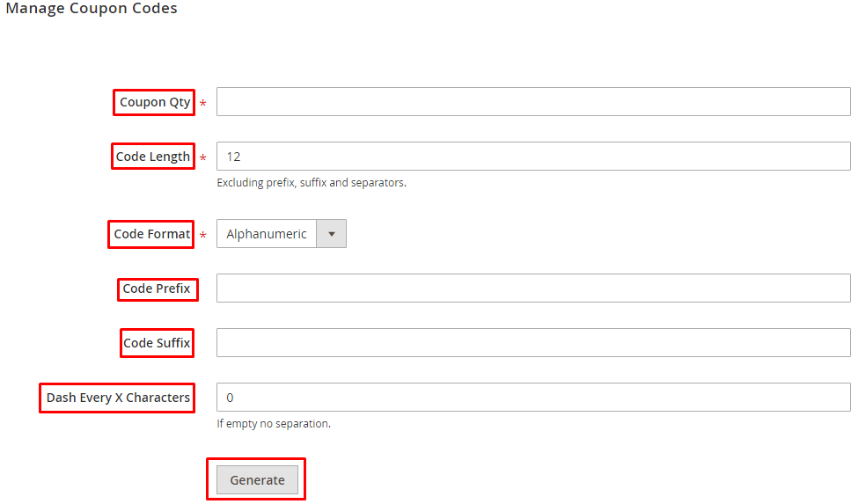Click the Manage Coupon Codes heading
This screenshot has height=504, width=858.
92,9
